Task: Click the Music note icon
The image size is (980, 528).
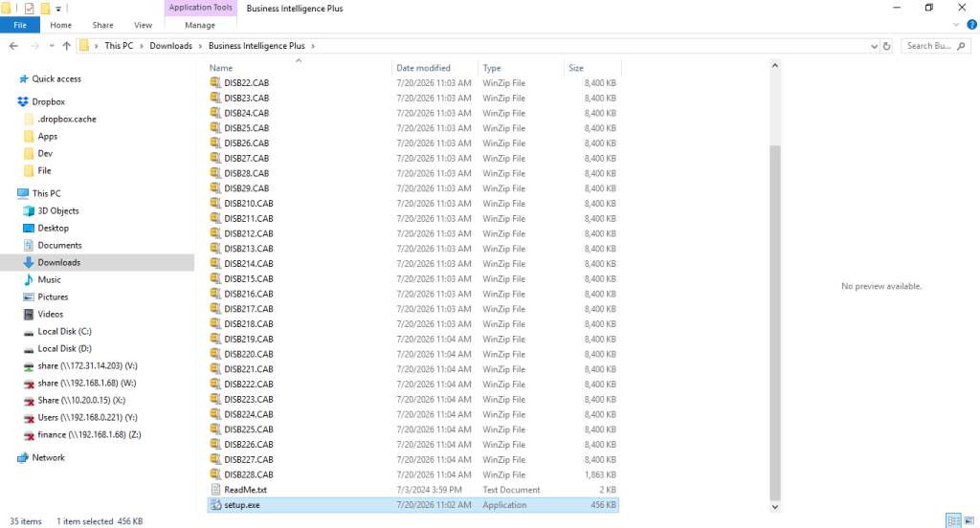Action: (x=28, y=279)
